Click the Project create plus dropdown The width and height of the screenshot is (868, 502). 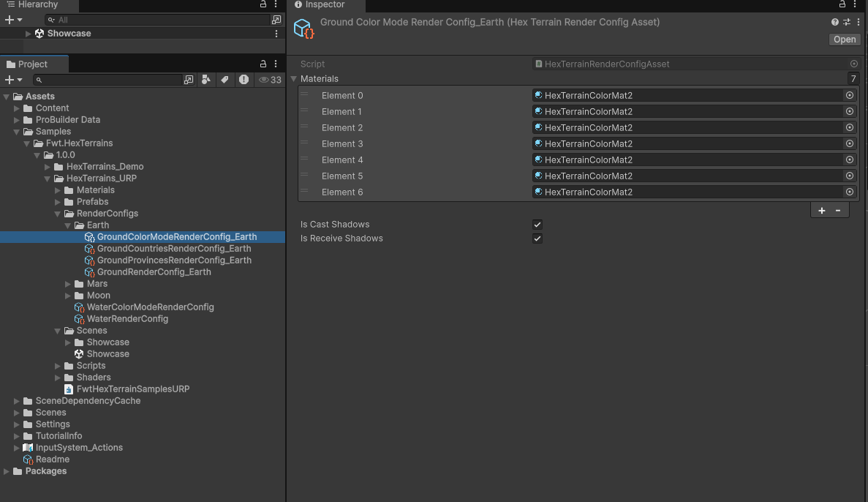[x=13, y=80]
